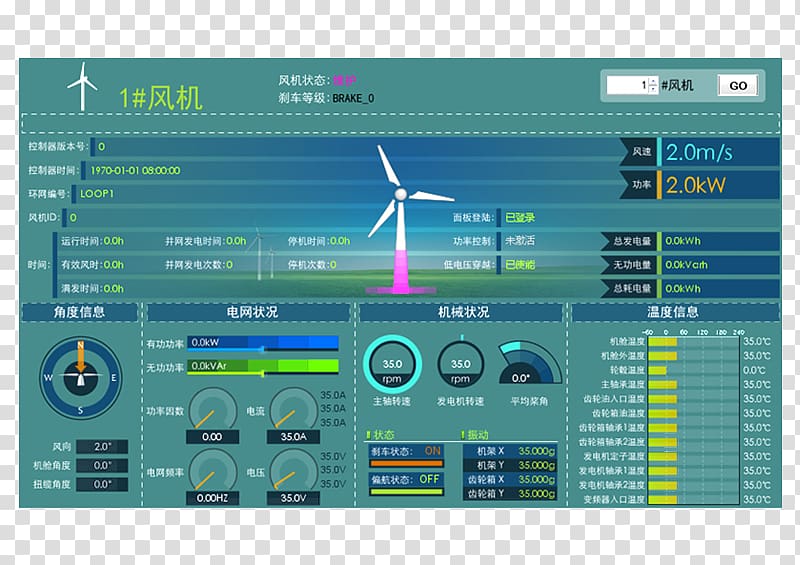Click the 机舱角度 0.0° value box
The image size is (800, 565).
102,465
